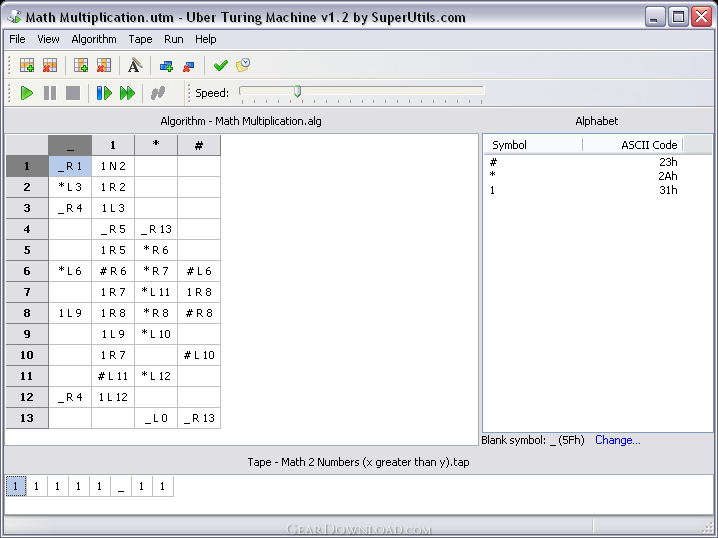Viewport: 718px width, 538px height.
Task: Start the machine with the green Play button
Action: click(27, 93)
